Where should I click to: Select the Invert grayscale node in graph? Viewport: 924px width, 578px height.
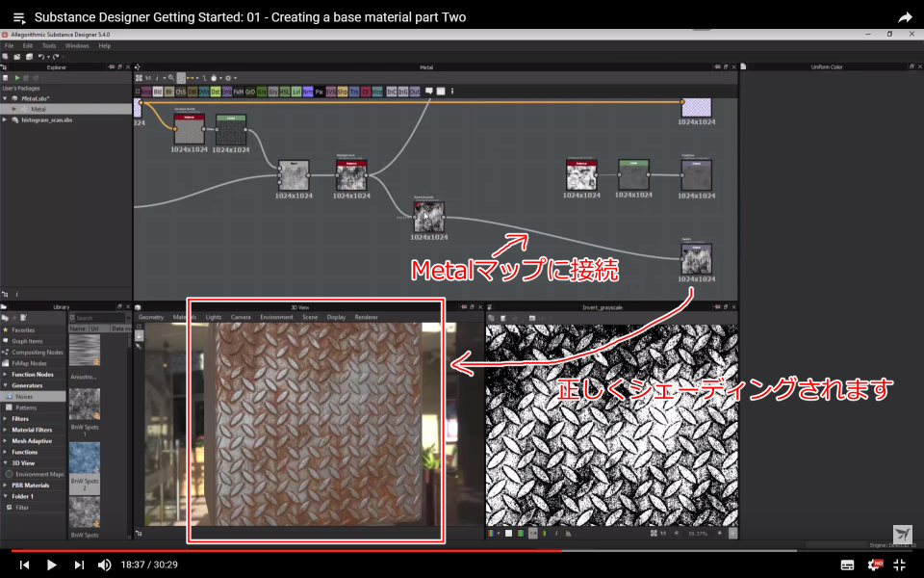coord(429,217)
